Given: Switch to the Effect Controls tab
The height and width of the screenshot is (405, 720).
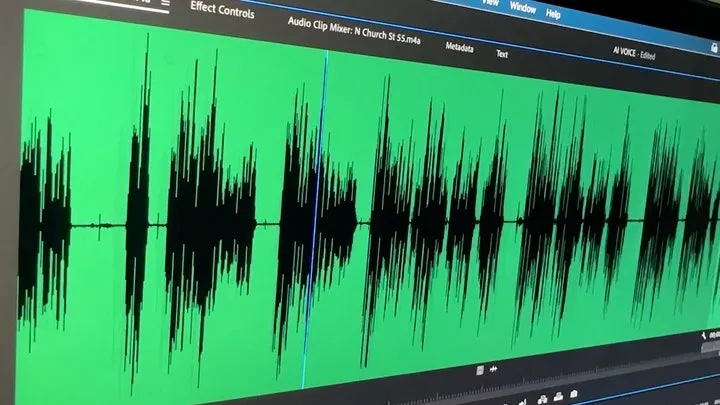Looking at the screenshot, I should (222, 10).
